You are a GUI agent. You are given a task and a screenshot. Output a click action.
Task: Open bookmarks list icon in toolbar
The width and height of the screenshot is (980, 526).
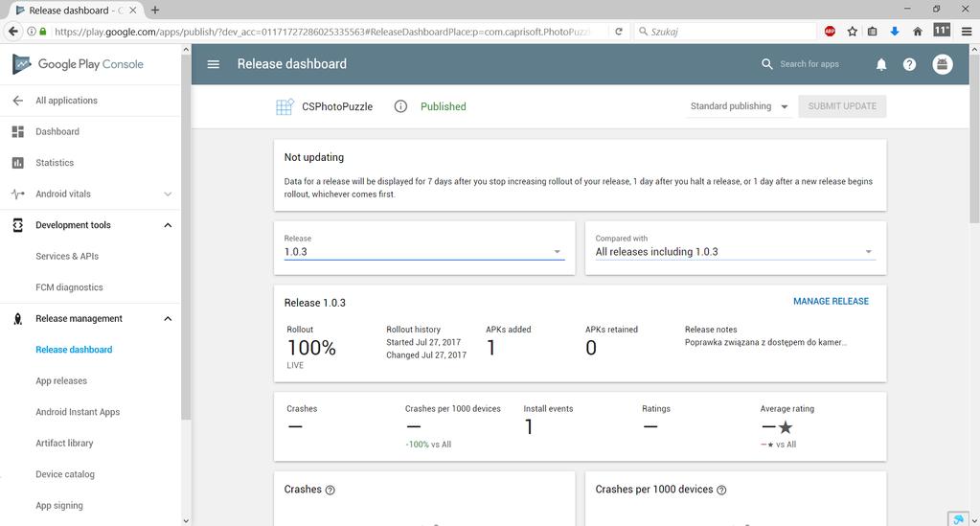pyautogui.click(x=873, y=32)
